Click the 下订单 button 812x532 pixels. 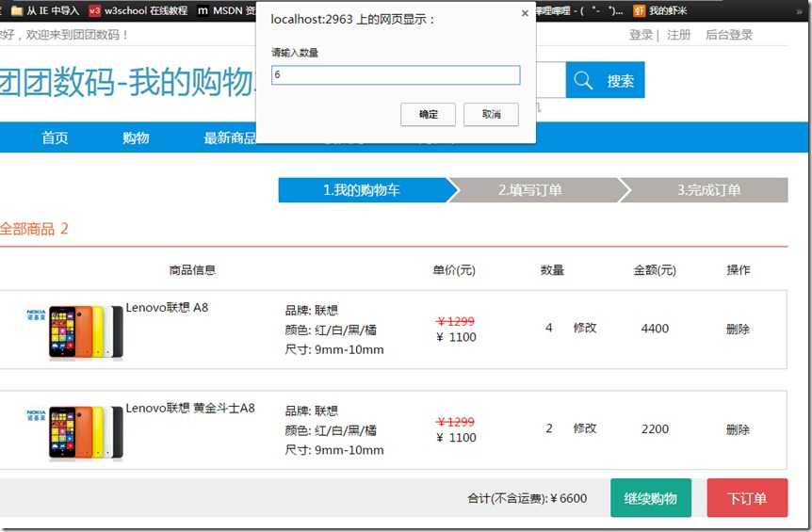click(747, 498)
